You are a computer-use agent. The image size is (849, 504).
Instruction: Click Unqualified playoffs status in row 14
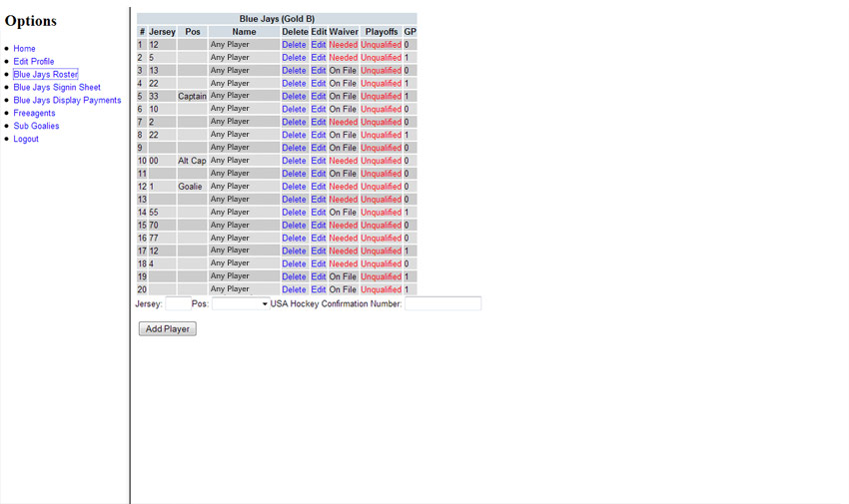pyautogui.click(x=382, y=213)
